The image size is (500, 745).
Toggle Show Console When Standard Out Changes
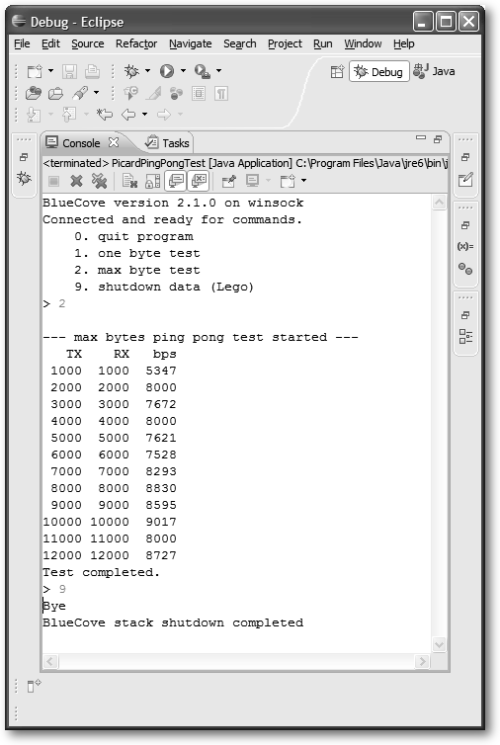click(x=176, y=181)
